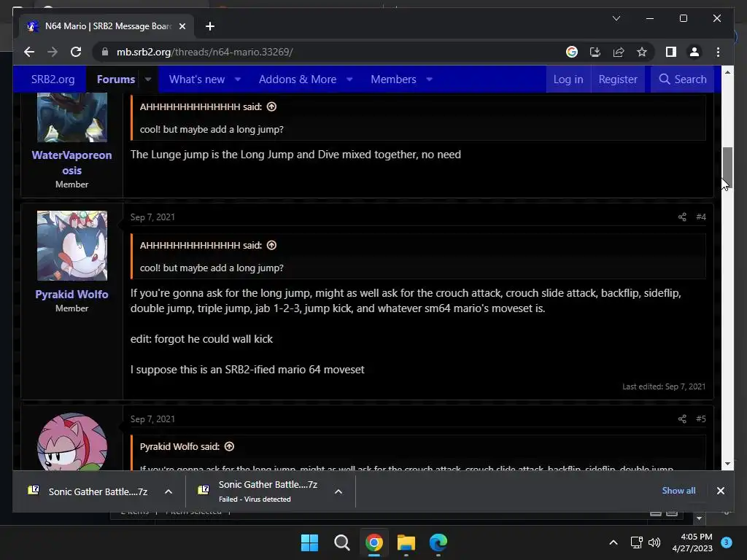The image size is (747, 560).
Task: Open the Chrome profile icon
Action: (x=694, y=52)
